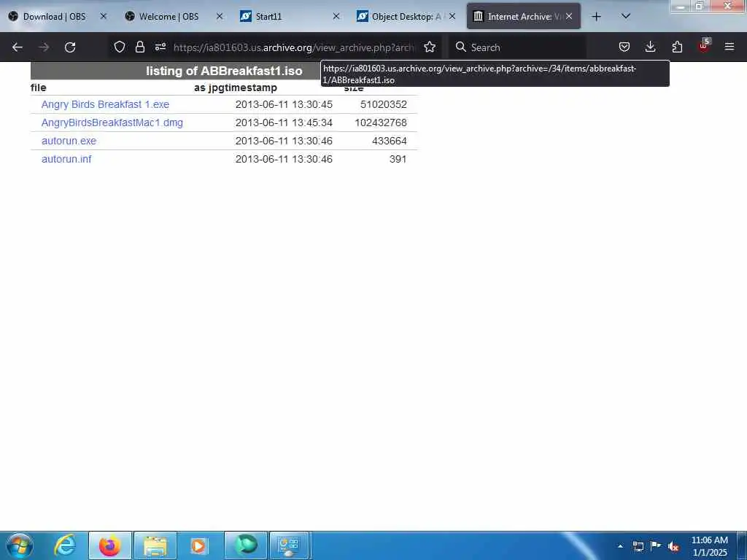The height and width of the screenshot is (560, 747).
Task: Click timestamp 2013-06-11 13:45:34
Action: (x=284, y=122)
